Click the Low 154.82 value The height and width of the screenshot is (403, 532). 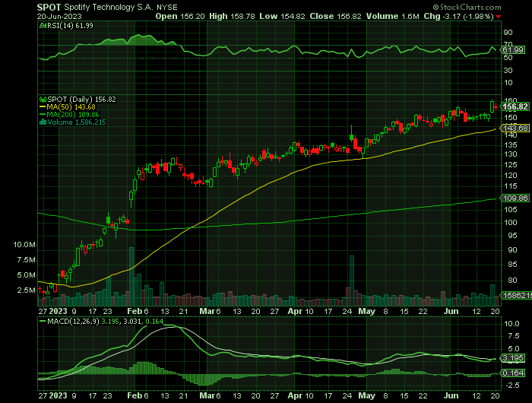pos(282,16)
